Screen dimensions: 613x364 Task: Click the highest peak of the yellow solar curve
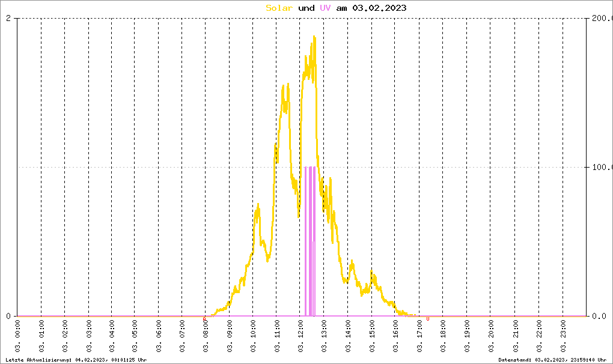[314, 37]
